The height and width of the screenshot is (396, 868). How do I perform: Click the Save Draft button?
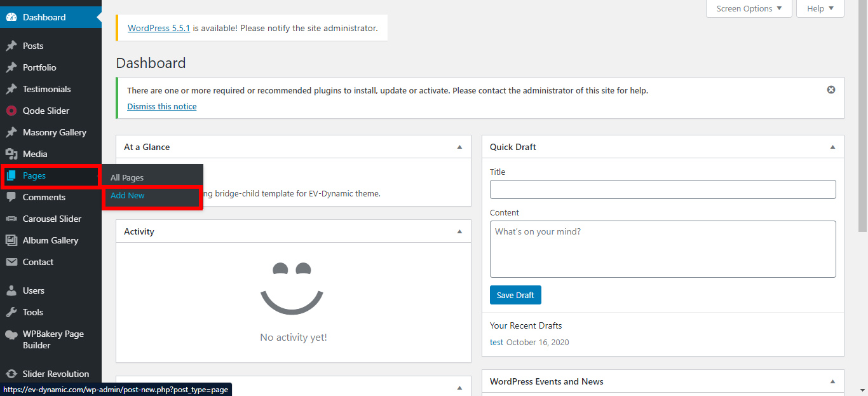515,295
